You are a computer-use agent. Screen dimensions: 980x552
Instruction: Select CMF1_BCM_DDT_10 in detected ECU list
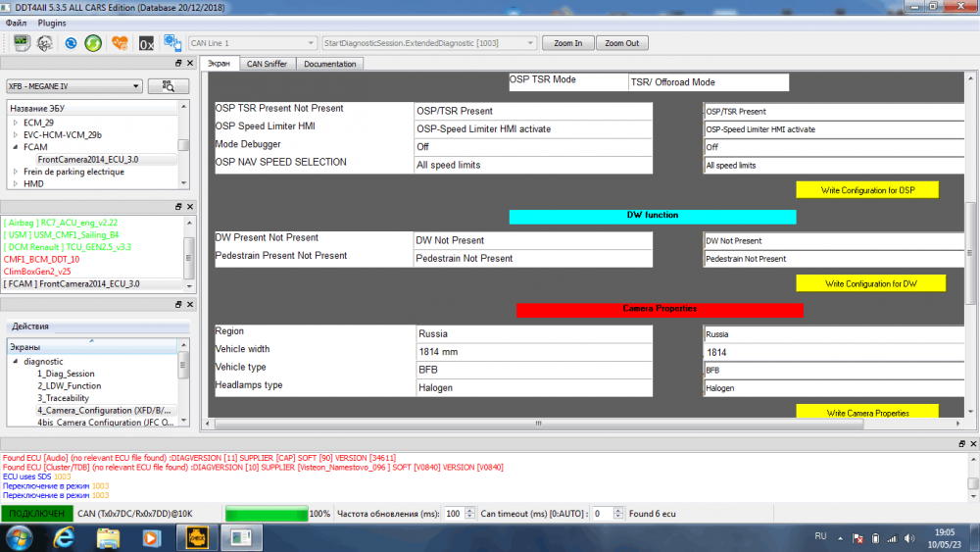point(41,260)
